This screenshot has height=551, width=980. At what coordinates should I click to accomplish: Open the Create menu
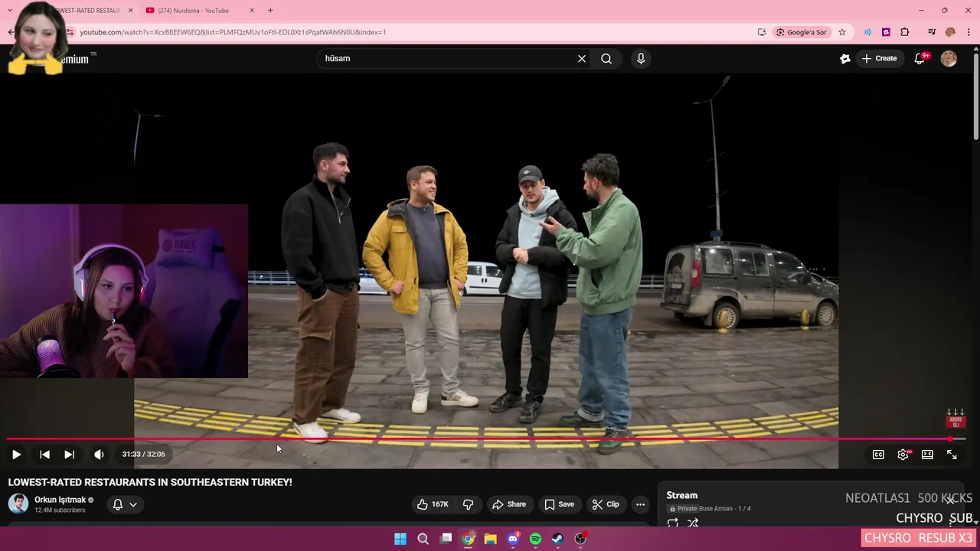click(x=879, y=59)
